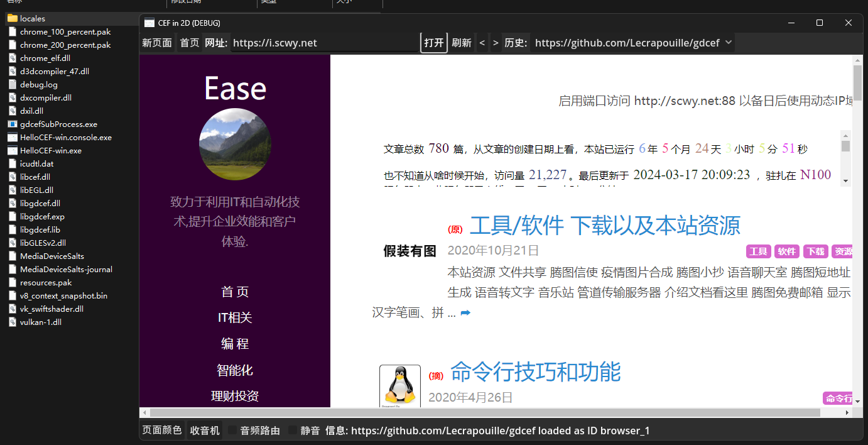The height and width of the screenshot is (445, 868).
Task: Open IT相关 in the site sidebar
Action: (x=235, y=318)
